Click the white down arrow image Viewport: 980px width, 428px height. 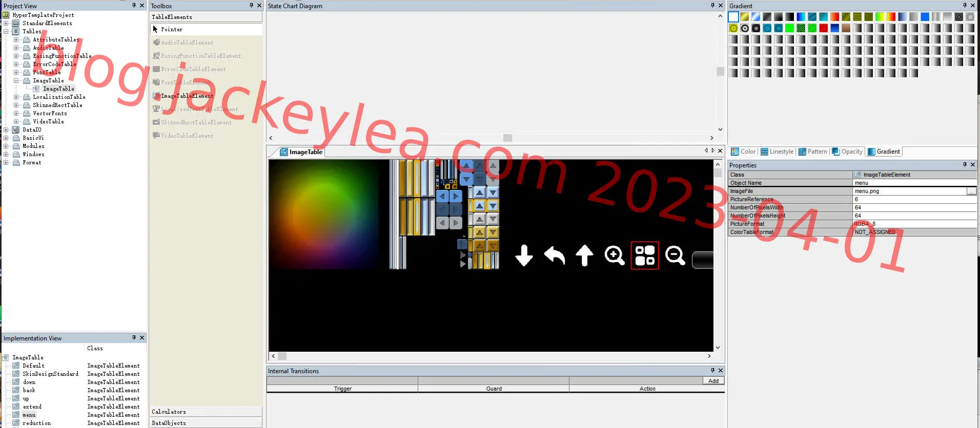coord(524,255)
